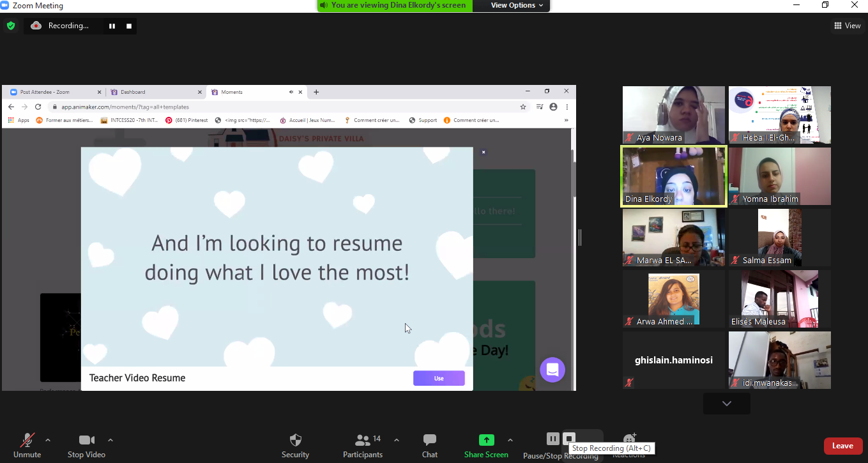Expand the video options arrow beside Stop Video
This screenshot has height=463, width=868.
point(110,440)
